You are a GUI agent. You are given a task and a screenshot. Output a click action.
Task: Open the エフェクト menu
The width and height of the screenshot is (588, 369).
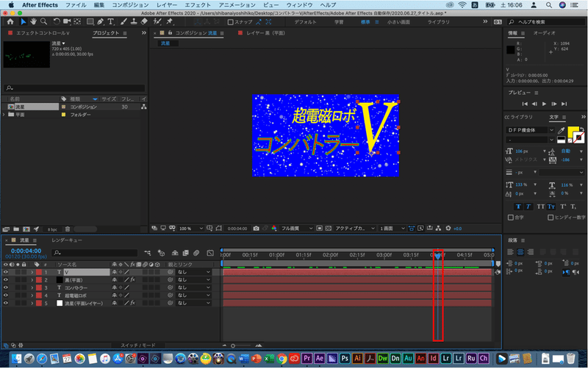[198, 5]
